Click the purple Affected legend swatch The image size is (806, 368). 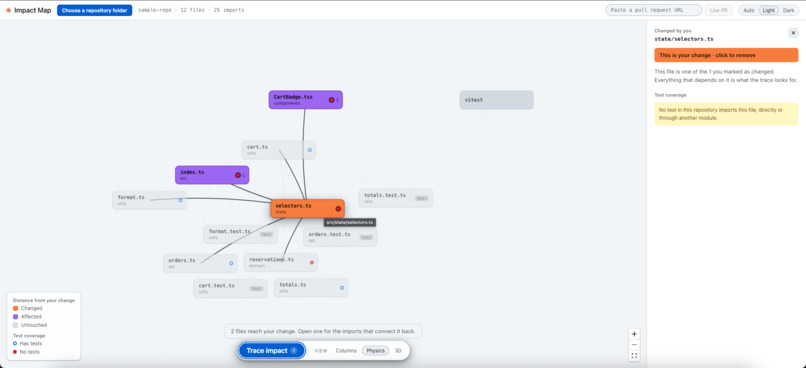(x=15, y=317)
